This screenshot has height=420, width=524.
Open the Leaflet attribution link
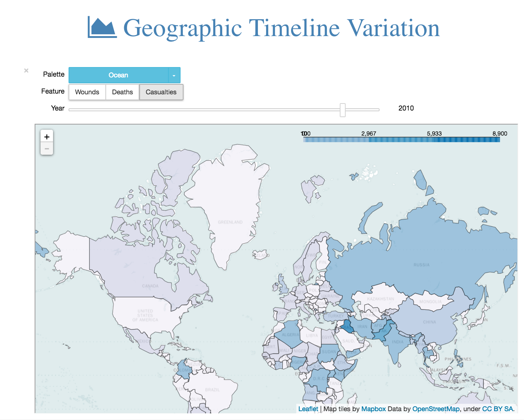tap(308, 409)
